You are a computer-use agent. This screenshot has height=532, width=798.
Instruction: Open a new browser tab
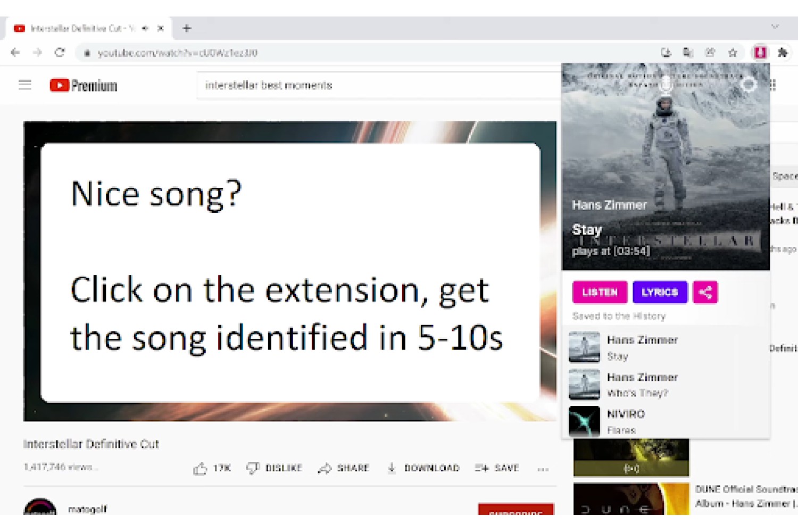[x=187, y=28]
